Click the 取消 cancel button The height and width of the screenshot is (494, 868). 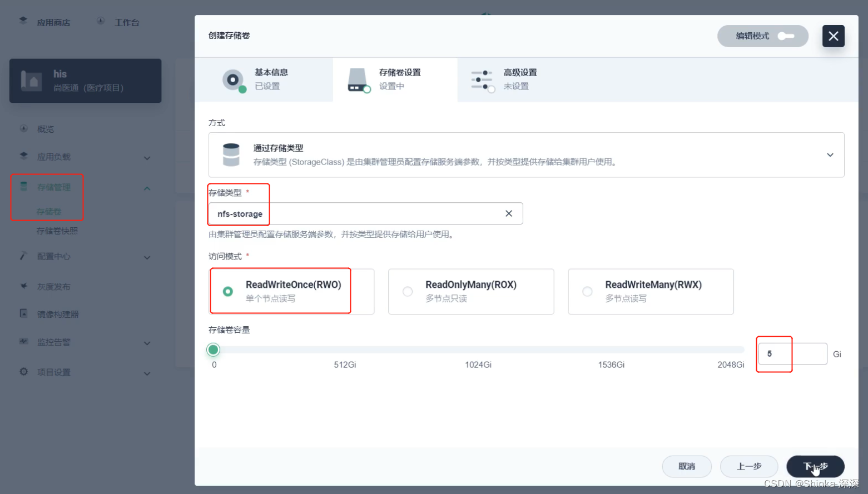pyautogui.click(x=687, y=466)
